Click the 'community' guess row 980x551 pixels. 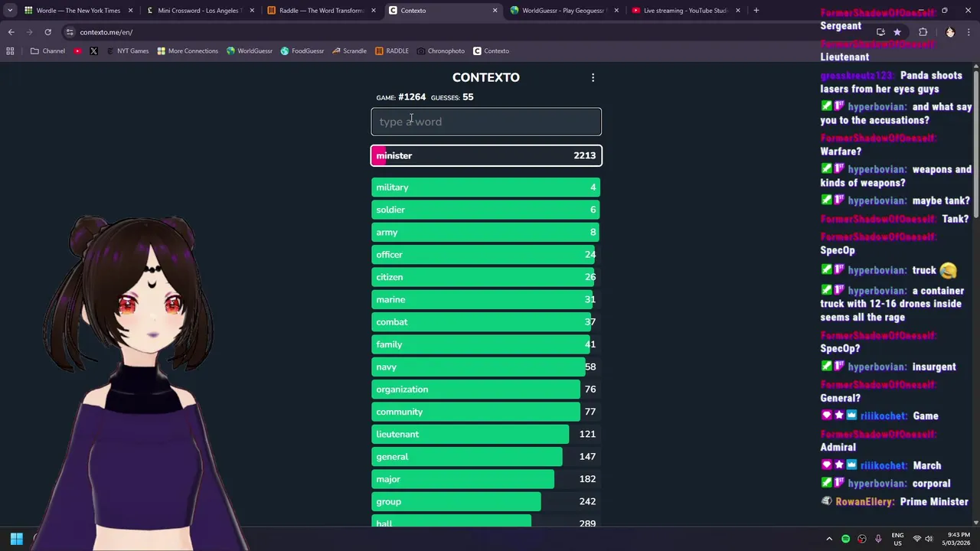[x=486, y=412]
